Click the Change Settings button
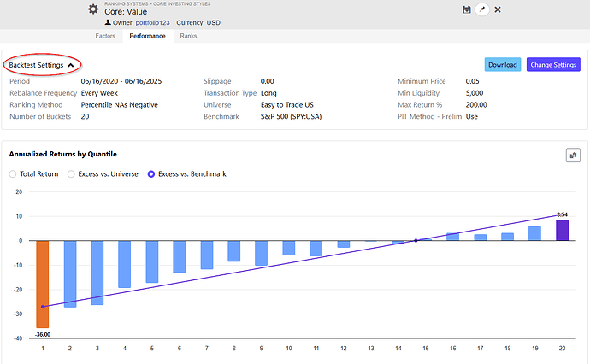Viewport: 590px width, 364px height. click(x=553, y=65)
